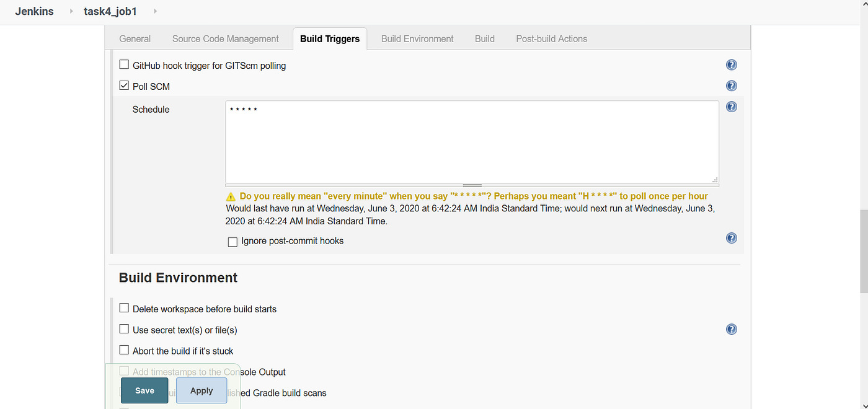Open help for GitHub hook trigger option
The image size is (868, 409).
coord(731,64)
